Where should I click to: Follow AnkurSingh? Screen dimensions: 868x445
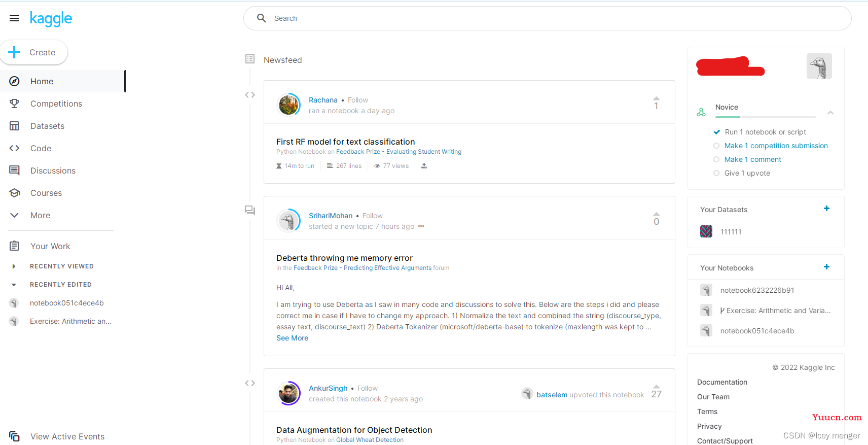pyautogui.click(x=368, y=388)
